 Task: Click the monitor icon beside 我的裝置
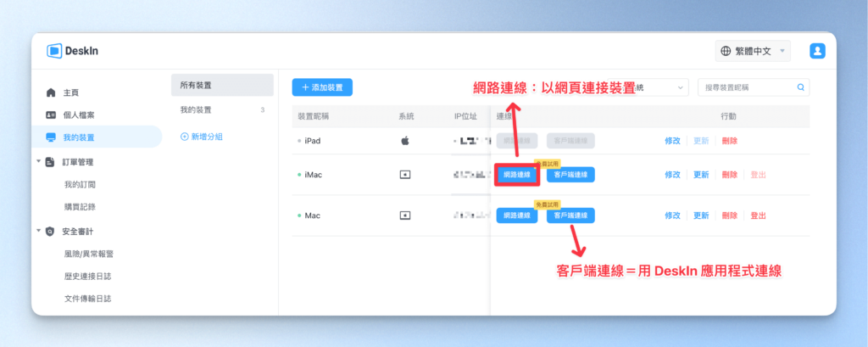click(x=50, y=137)
